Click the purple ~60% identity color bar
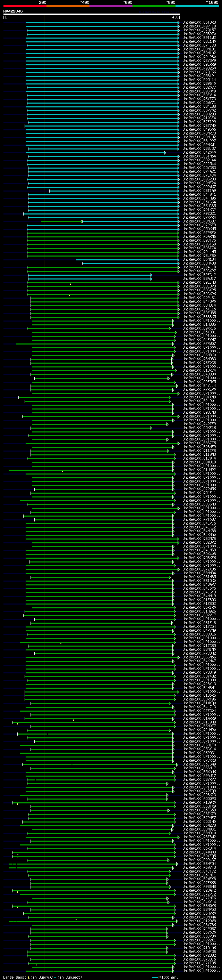Viewport: 222px width, 980px height. 111,6
